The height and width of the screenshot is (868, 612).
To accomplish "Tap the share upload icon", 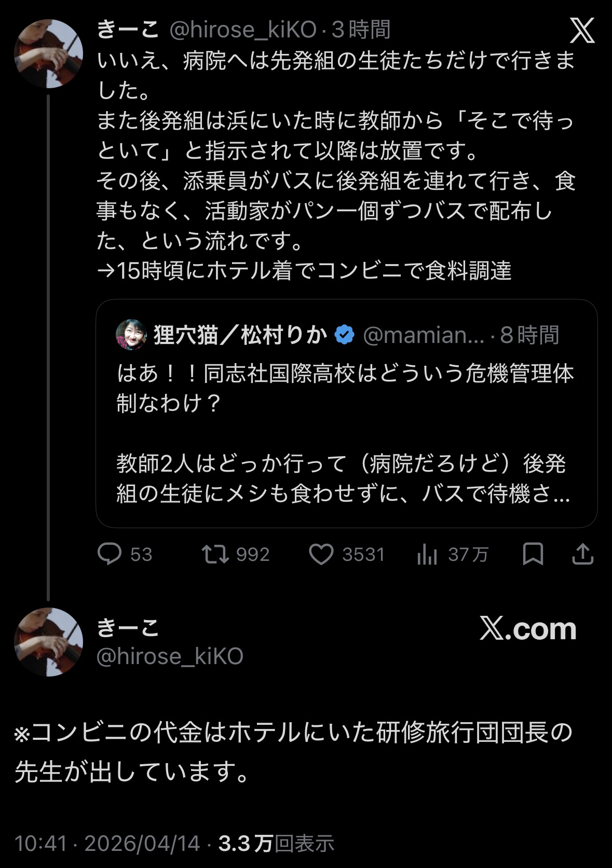I will coord(582,554).
